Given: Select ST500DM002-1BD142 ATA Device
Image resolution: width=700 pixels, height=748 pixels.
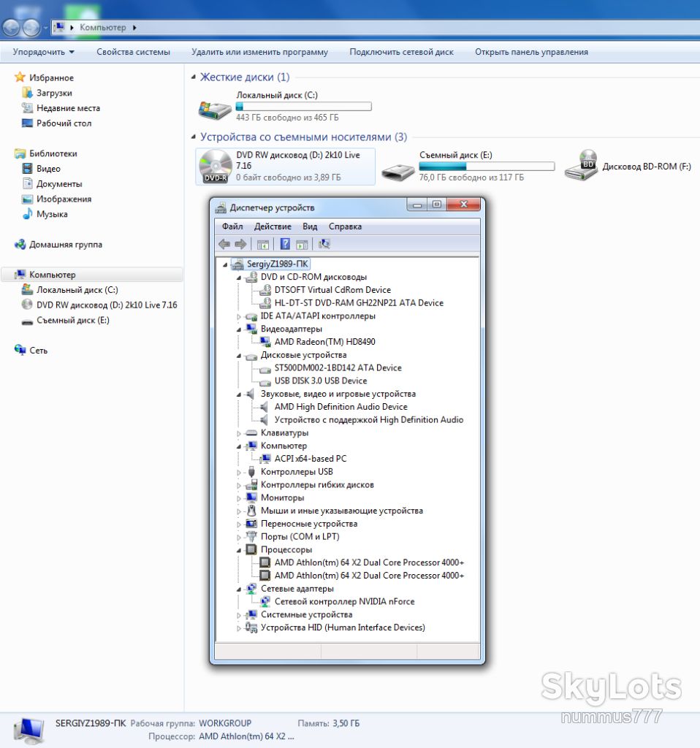Looking at the screenshot, I should coord(338,368).
